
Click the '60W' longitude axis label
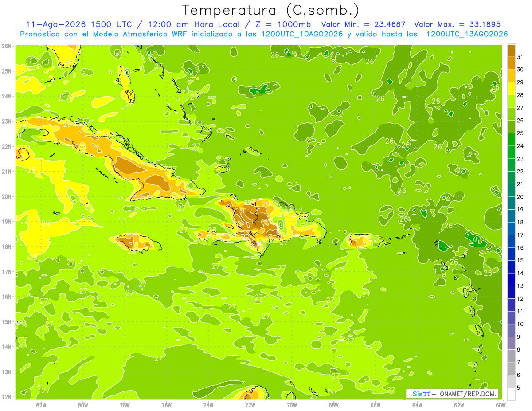[x=501, y=405]
